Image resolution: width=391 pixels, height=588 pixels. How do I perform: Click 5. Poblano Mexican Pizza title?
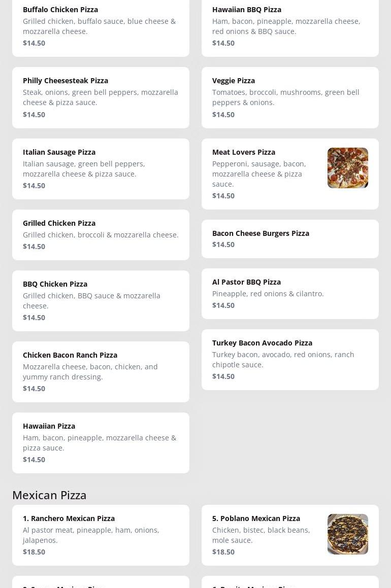(x=256, y=518)
